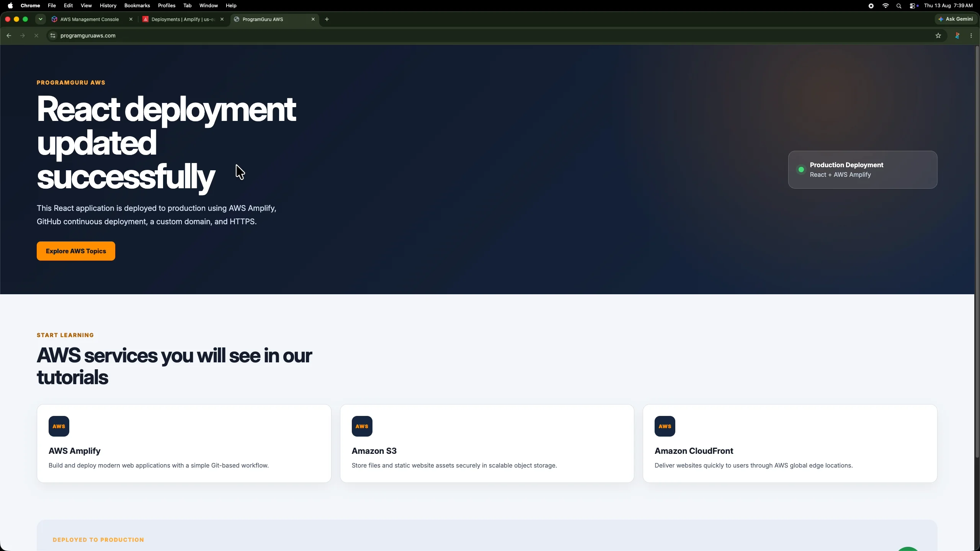Open the Help menu
980x551 pixels.
point(231,6)
